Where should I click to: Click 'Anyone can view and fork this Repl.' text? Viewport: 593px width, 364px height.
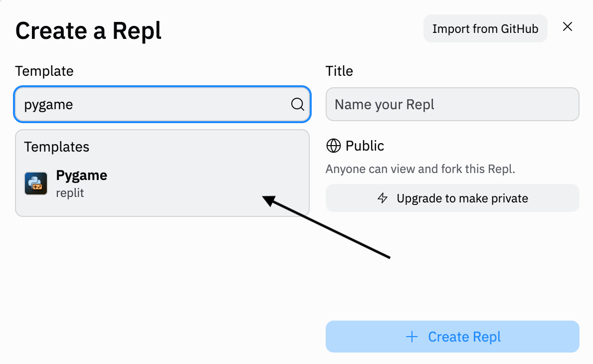pyautogui.click(x=420, y=169)
